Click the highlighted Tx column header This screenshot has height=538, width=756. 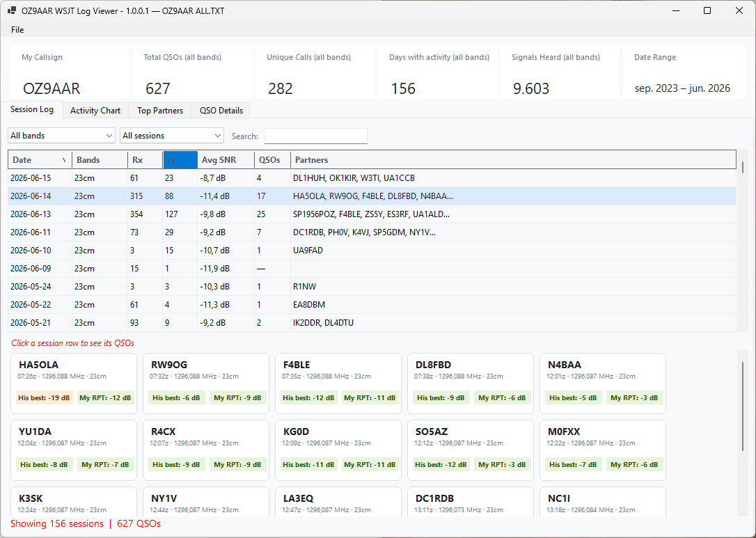(x=180, y=159)
